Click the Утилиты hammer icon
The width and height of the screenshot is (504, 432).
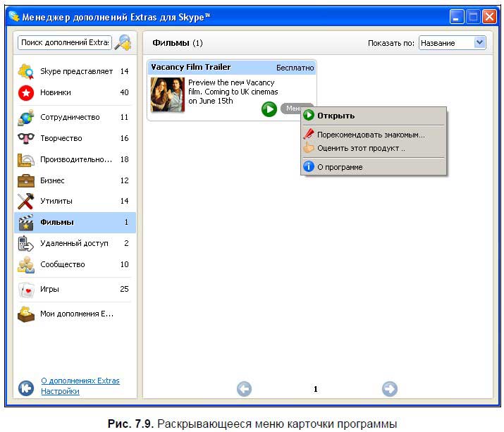coord(26,202)
